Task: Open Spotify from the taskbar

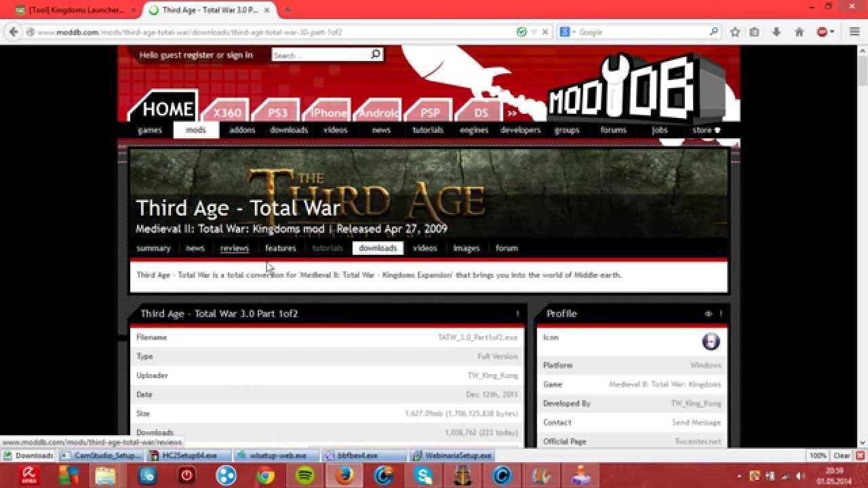Action: [305, 476]
